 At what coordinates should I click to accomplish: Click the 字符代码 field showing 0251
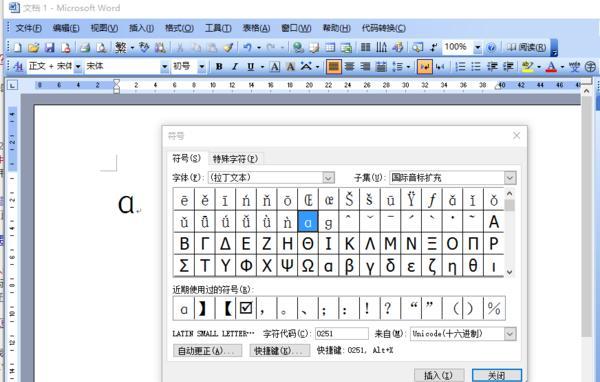pos(342,334)
